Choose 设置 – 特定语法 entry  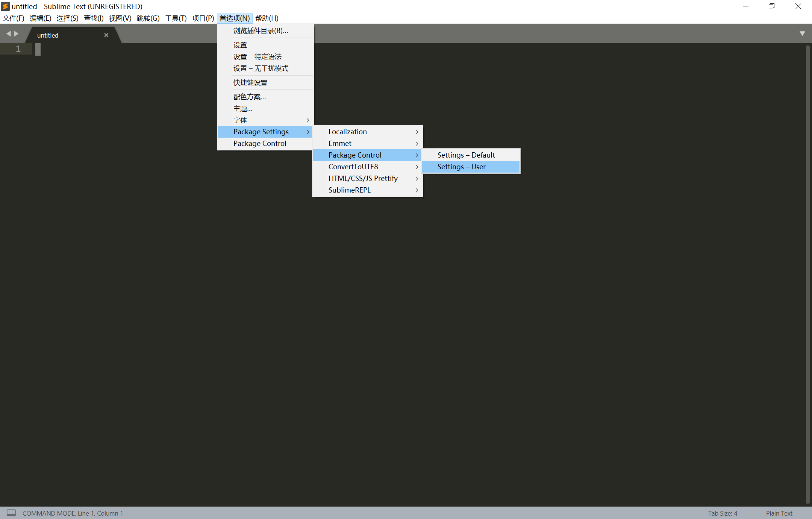[x=265, y=57]
